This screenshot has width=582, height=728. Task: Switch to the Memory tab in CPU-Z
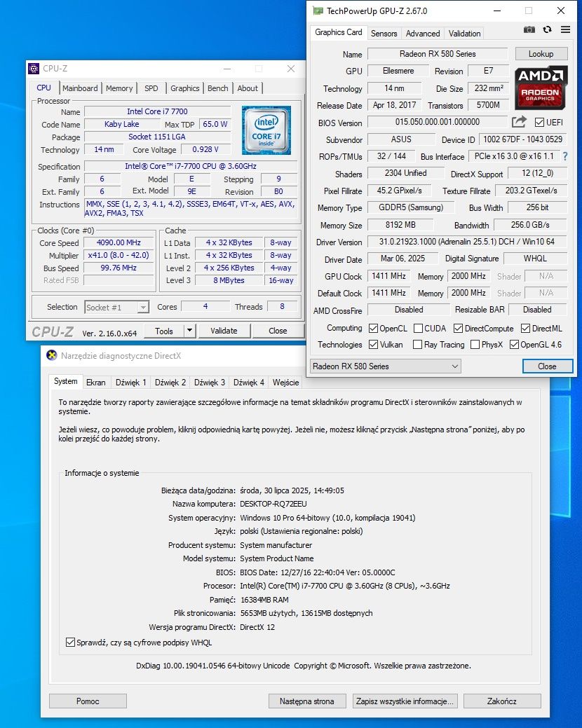point(119,88)
